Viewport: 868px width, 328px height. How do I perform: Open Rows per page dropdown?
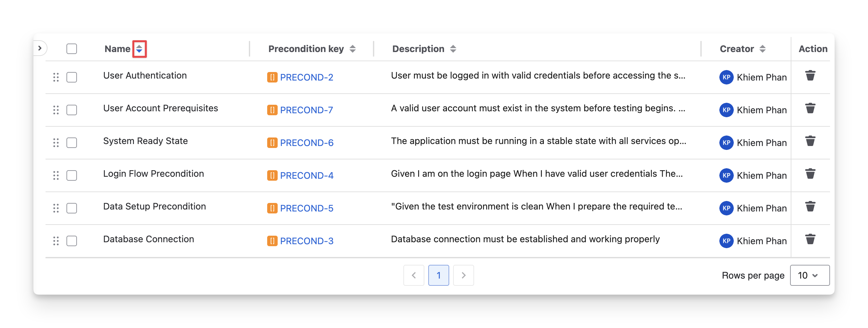click(809, 276)
